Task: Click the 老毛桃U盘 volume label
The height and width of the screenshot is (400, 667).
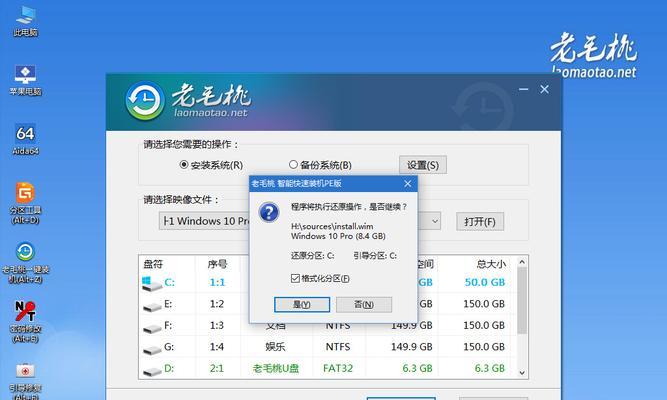Action: coord(276,369)
